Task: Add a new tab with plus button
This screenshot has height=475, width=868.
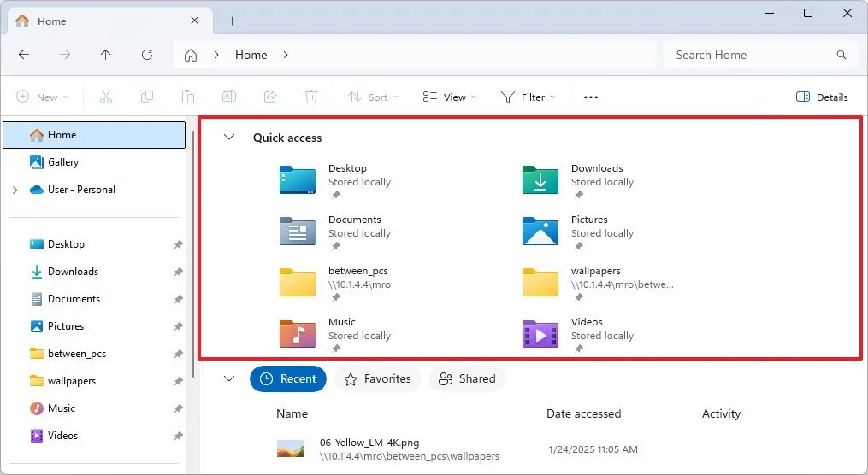Action: [232, 21]
